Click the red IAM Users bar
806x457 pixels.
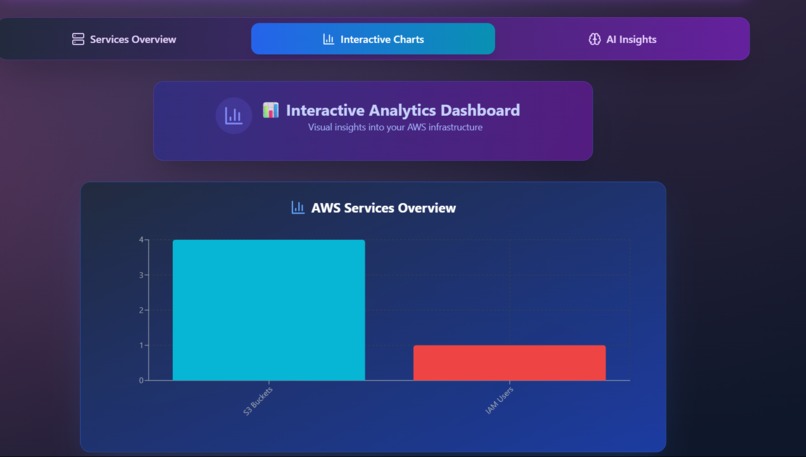510,363
